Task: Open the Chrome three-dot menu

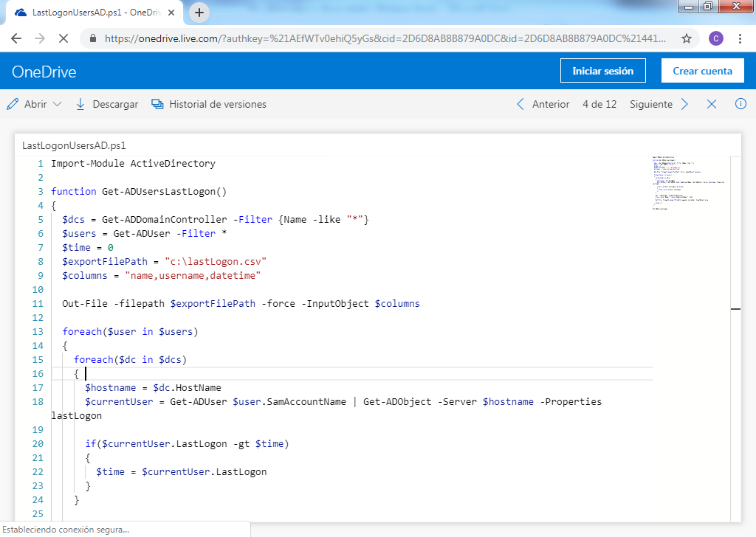Action: (x=740, y=38)
